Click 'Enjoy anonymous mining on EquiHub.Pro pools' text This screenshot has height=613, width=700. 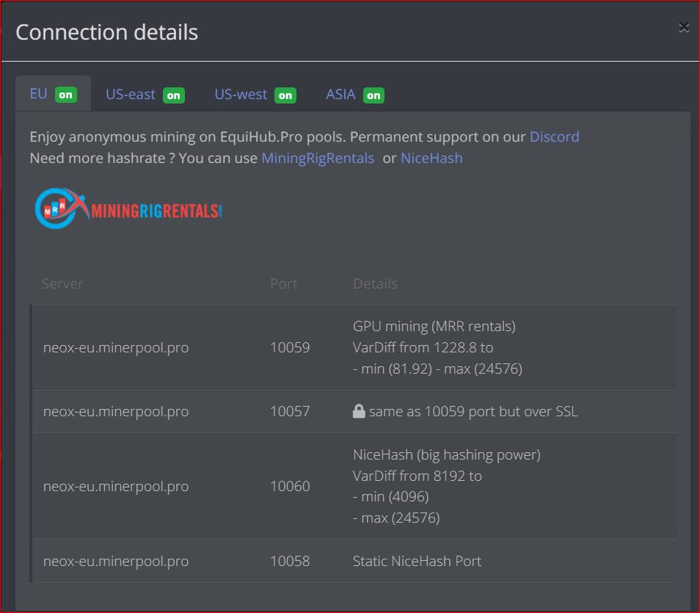pyautogui.click(x=188, y=137)
